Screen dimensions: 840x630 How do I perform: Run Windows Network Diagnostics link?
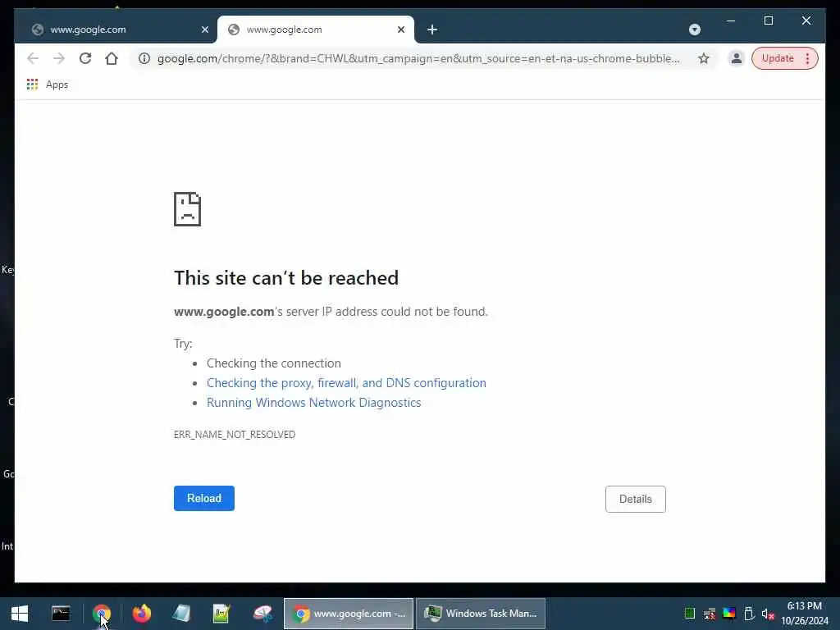click(314, 403)
